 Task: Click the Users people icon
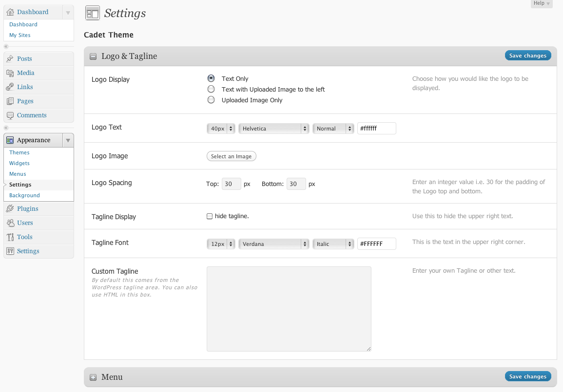(10, 223)
